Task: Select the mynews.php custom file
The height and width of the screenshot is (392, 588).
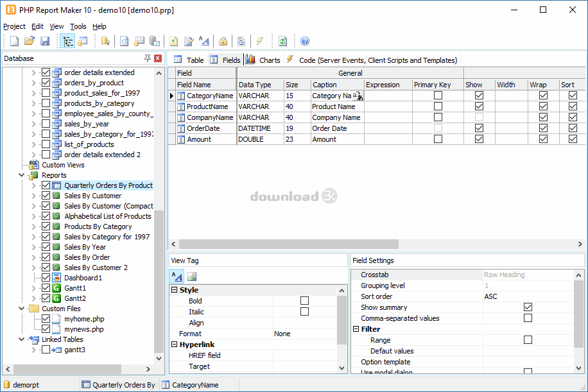Action: pos(84,329)
